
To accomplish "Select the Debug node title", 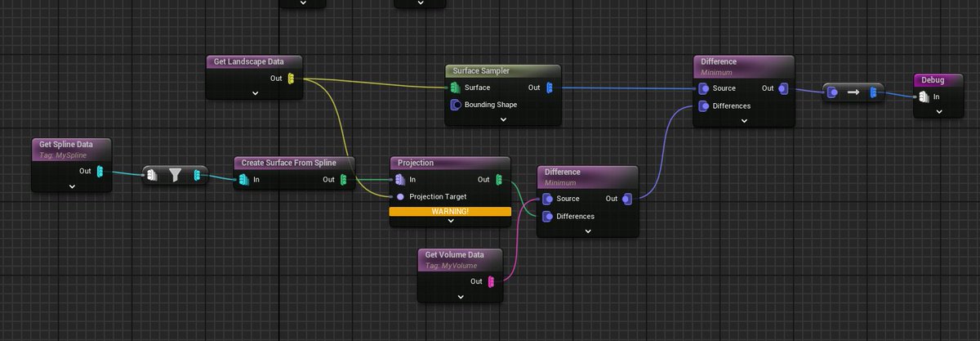I will click(933, 79).
